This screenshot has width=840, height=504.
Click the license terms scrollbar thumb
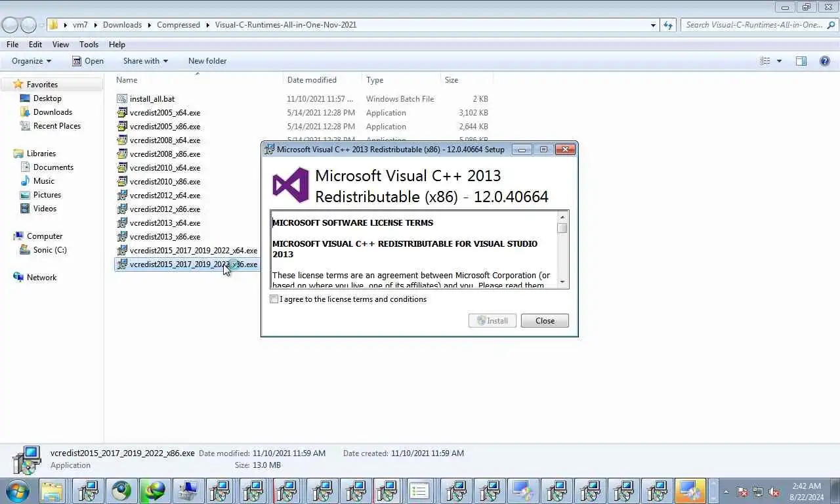[562, 228]
